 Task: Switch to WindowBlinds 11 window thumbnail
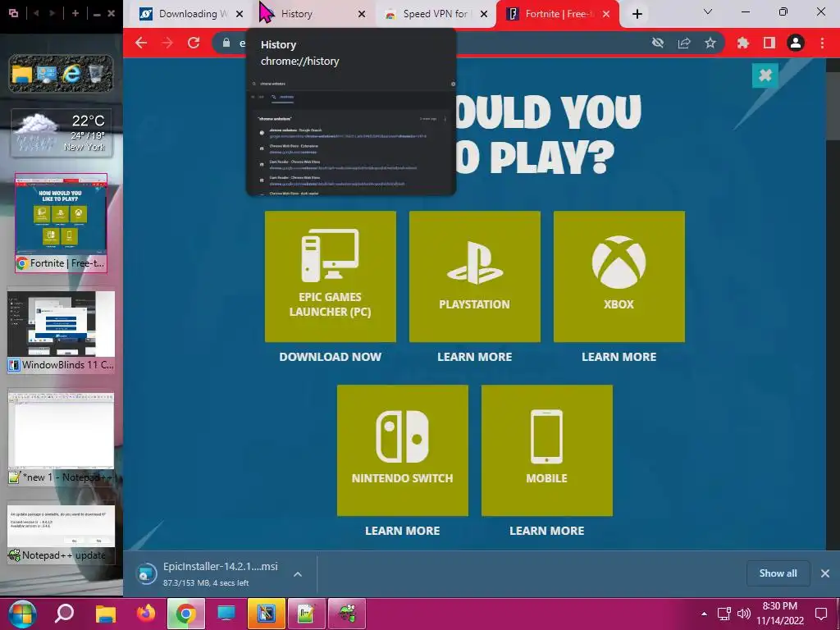[x=61, y=332]
